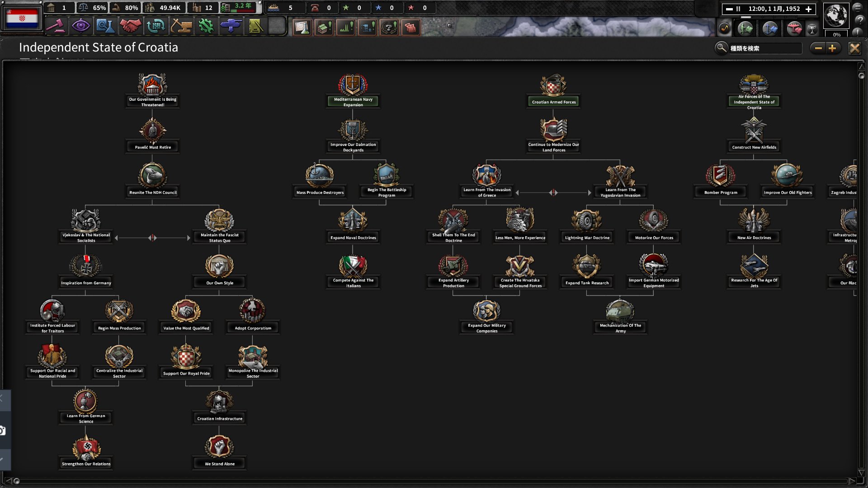Screen dimensions: 868x488
Task: Click the political power counter
Action: tap(59, 8)
